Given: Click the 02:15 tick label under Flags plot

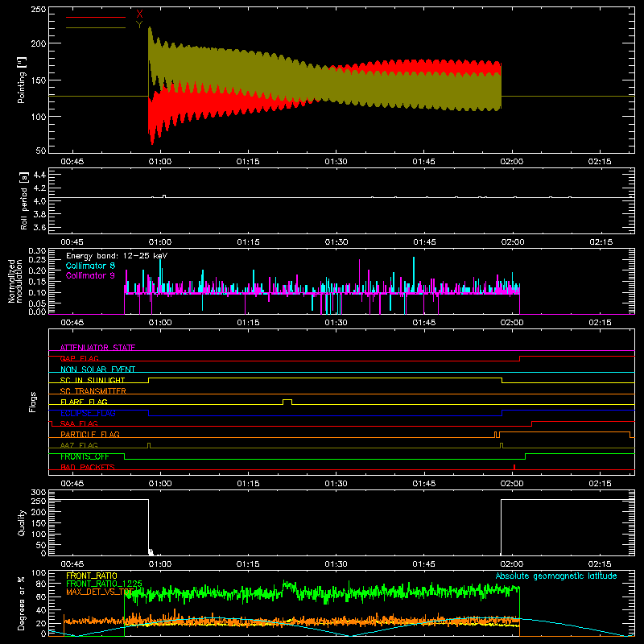Looking at the screenshot, I should pyautogui.click(x=600, y=484).
